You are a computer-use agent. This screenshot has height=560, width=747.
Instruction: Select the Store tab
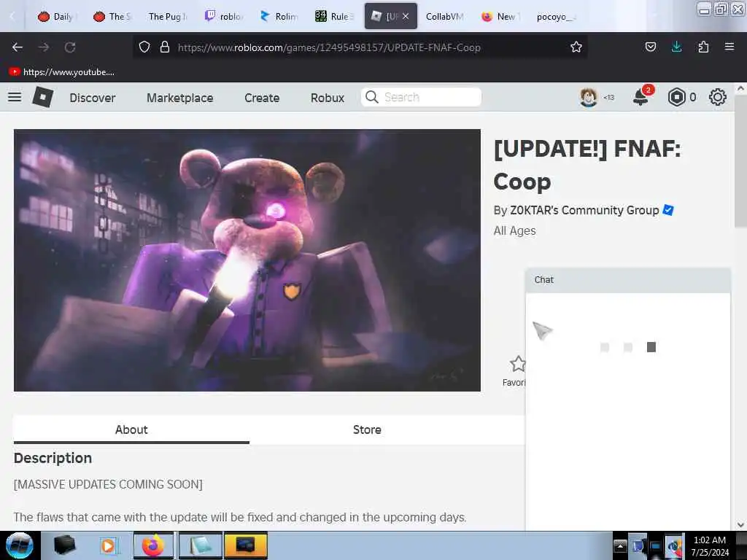tap(367, 429)
